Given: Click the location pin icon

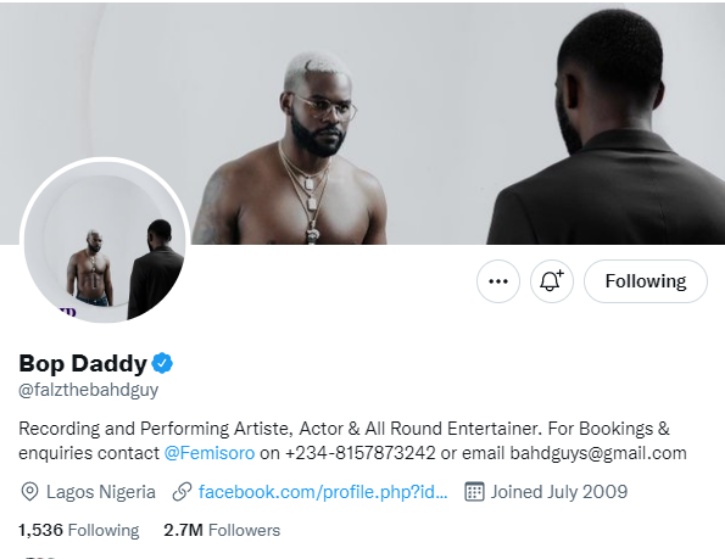Looking at the screenshot, I should [x=29, y=492].
